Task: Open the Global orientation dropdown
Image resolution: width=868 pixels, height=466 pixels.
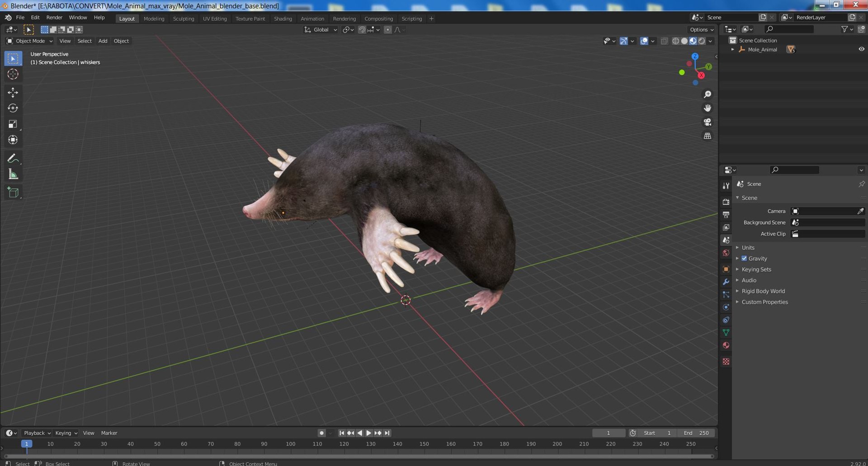Action: click(x=321, y=30)
